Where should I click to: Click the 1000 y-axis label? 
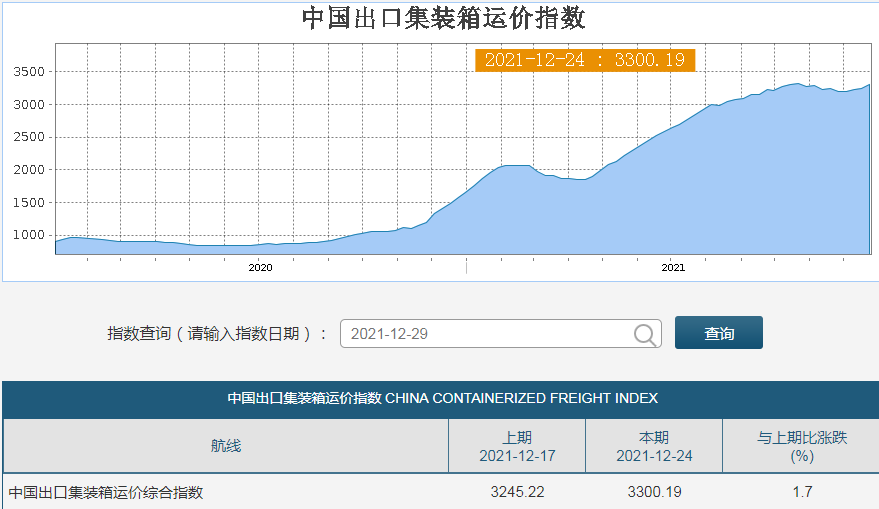pos(29,235)
